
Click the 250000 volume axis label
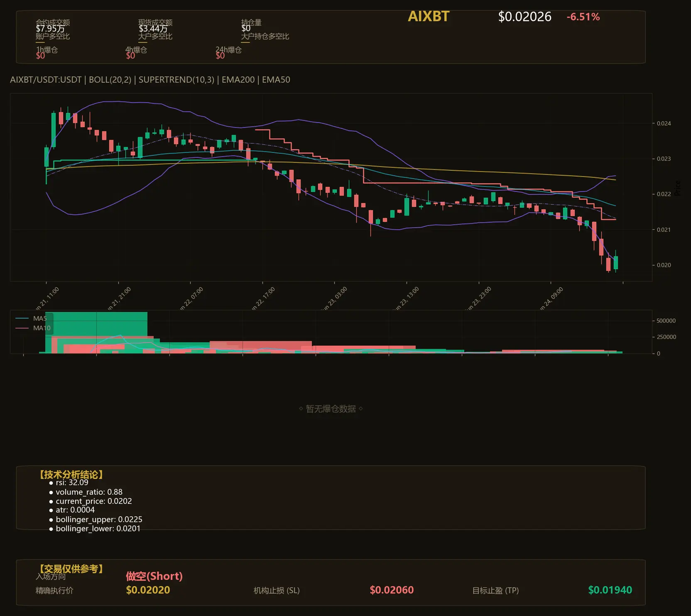click(666, 337)
